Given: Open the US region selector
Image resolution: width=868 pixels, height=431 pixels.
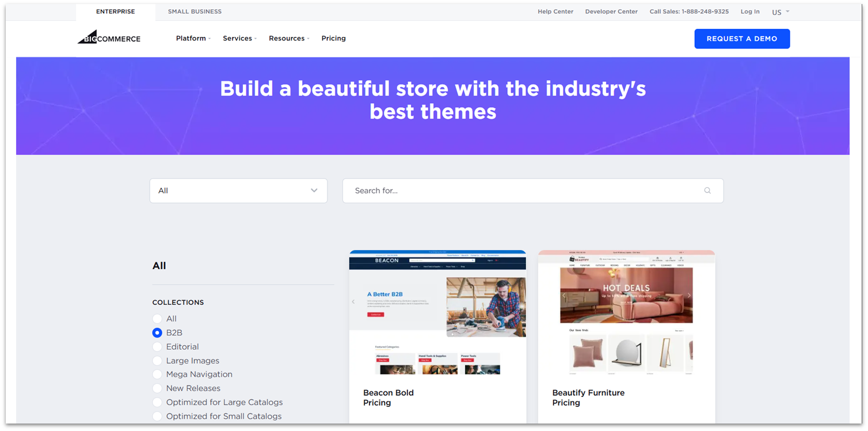Looking at the screenshot, I should point(780,12).
